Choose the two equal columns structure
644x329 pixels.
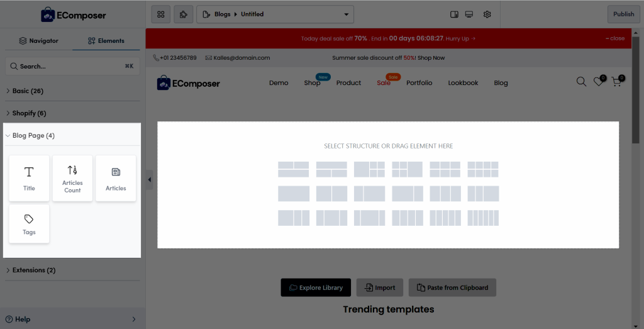[x=331, y=194]
